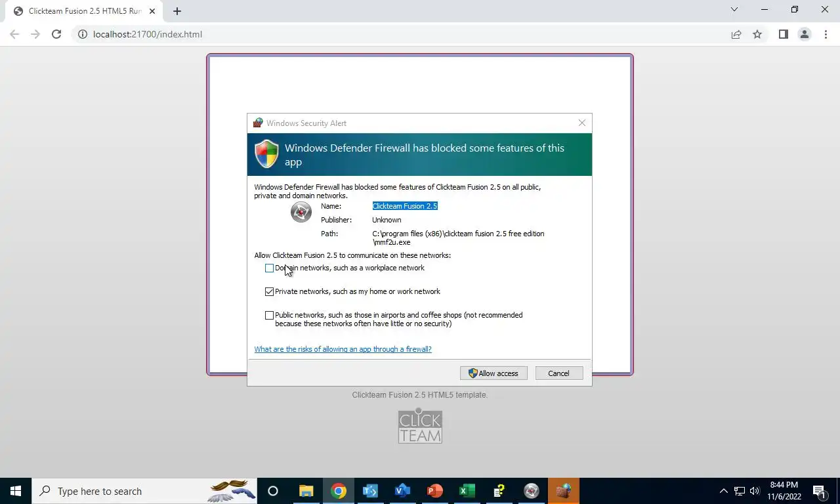Click the taskbar search box

click(144, 491)
